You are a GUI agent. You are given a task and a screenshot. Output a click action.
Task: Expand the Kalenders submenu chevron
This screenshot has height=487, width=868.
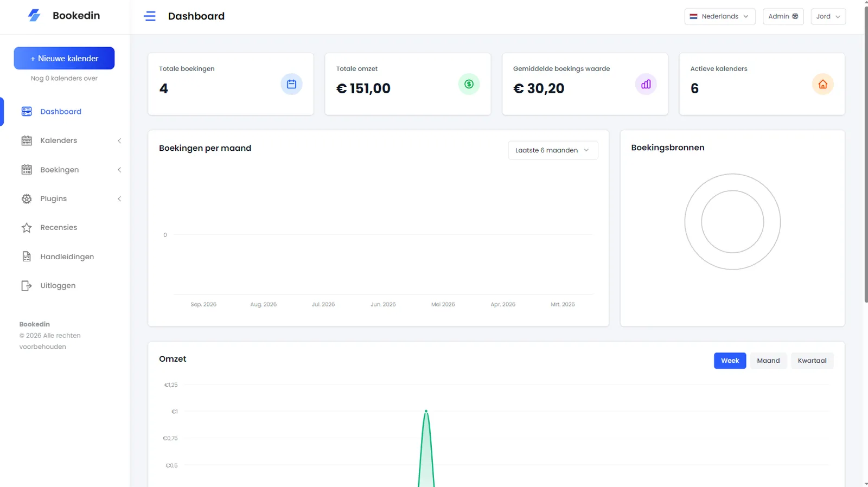119,140
